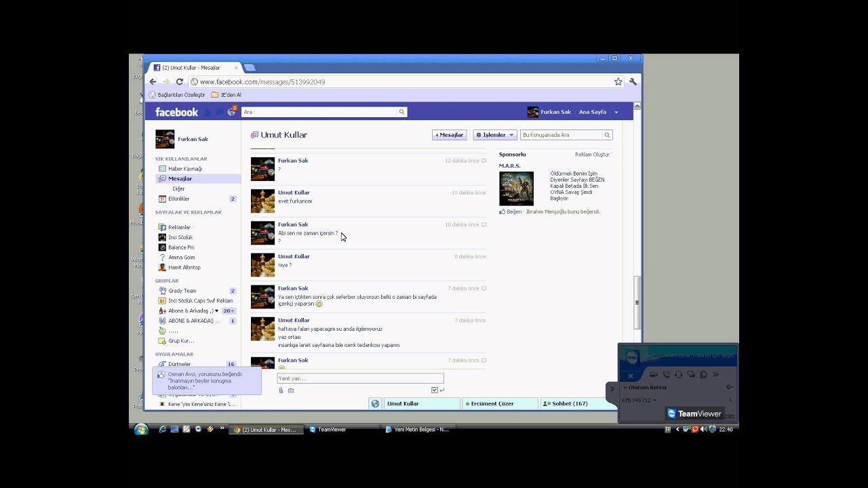Reload the page with the refresh icon
This screenshot has height=488, width=868.
pos(180,81)
